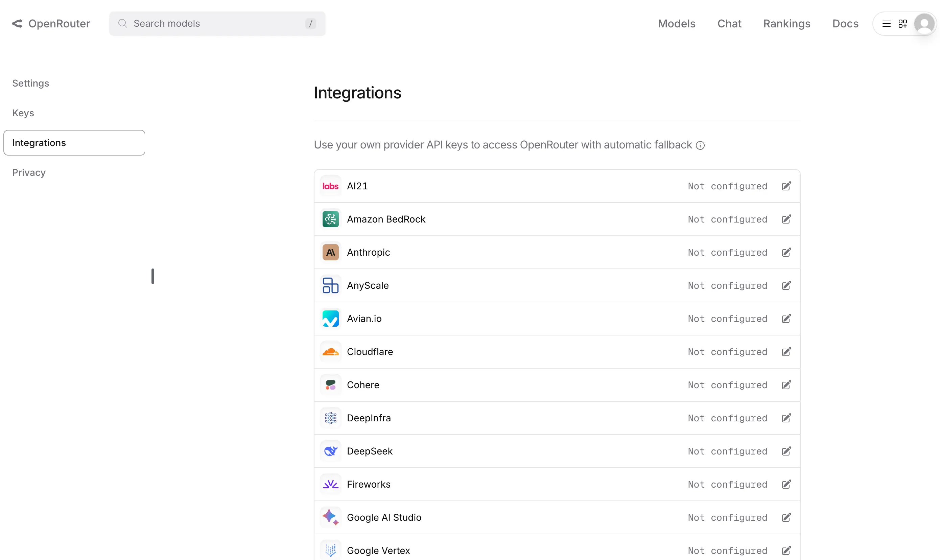Select Privacy in the sidebar
Screen dimensions: 940x560
click(29, 172)
